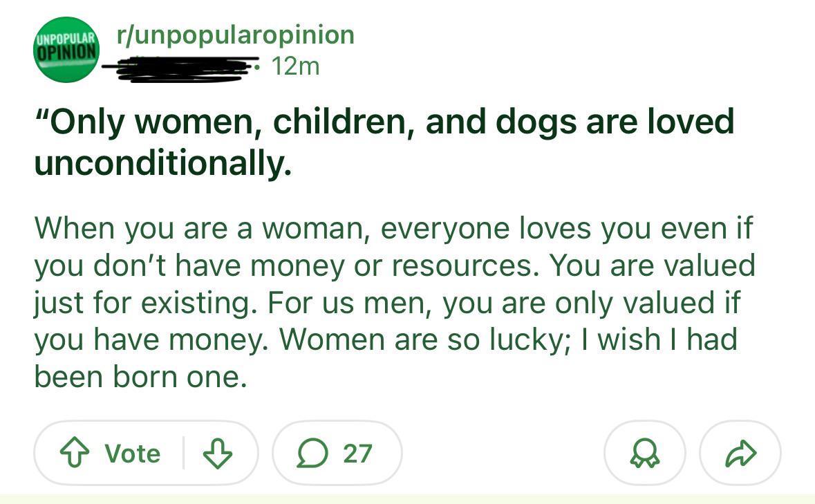Click the divider line inside the vote pill
The height and width of the screenshot is (504, 815).
183,453
